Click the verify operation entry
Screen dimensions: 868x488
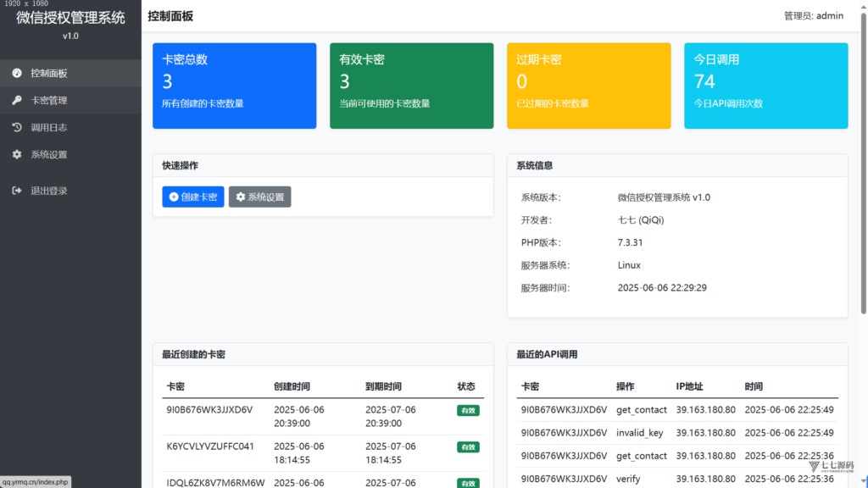[628, 479]
